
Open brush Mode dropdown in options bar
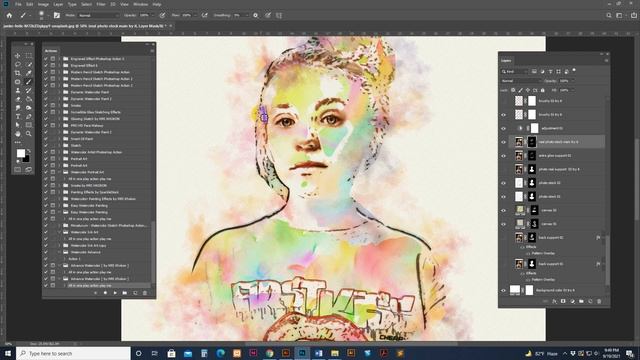[98, 15]
